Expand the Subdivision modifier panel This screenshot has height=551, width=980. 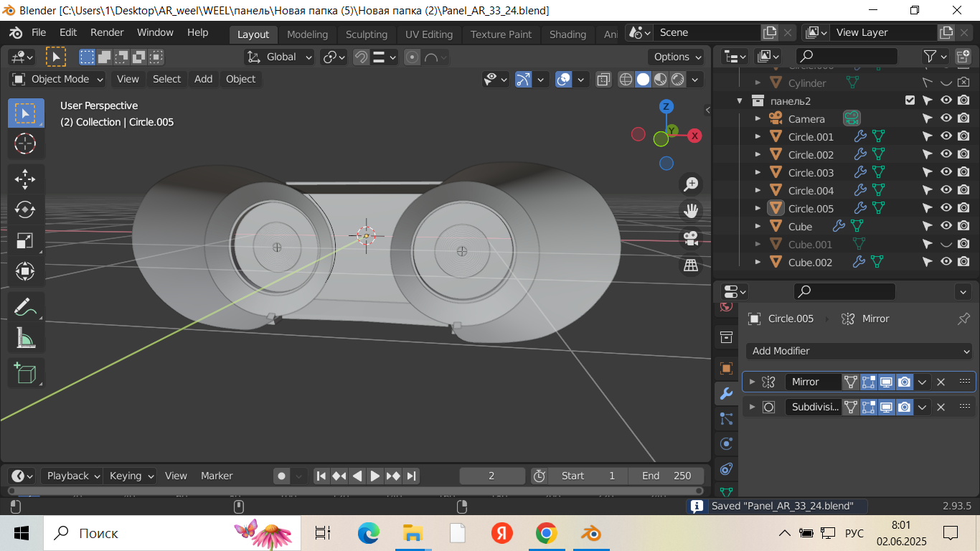click(752, 408)
